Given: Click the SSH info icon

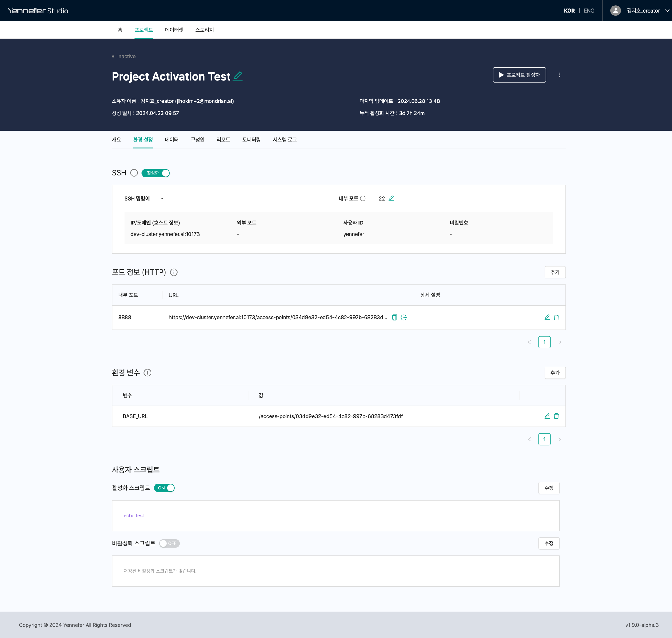Looking at the screenshot, I should [x=134, y=173].
